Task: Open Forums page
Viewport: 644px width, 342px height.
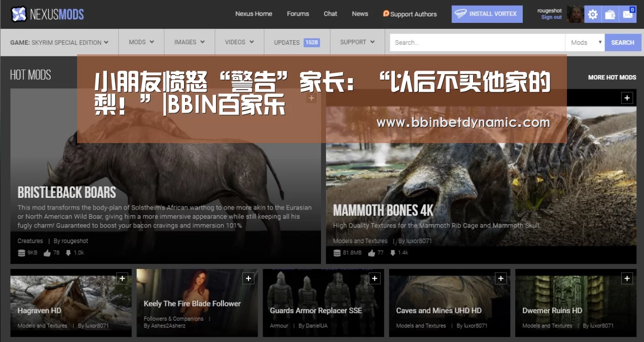Action: [x=298, y=14]
